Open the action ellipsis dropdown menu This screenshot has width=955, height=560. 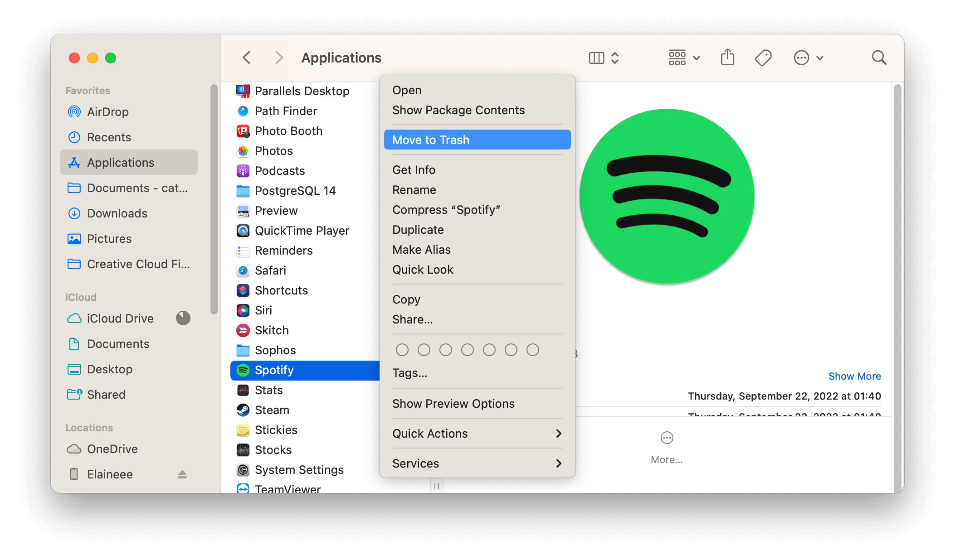pos(809,58)
